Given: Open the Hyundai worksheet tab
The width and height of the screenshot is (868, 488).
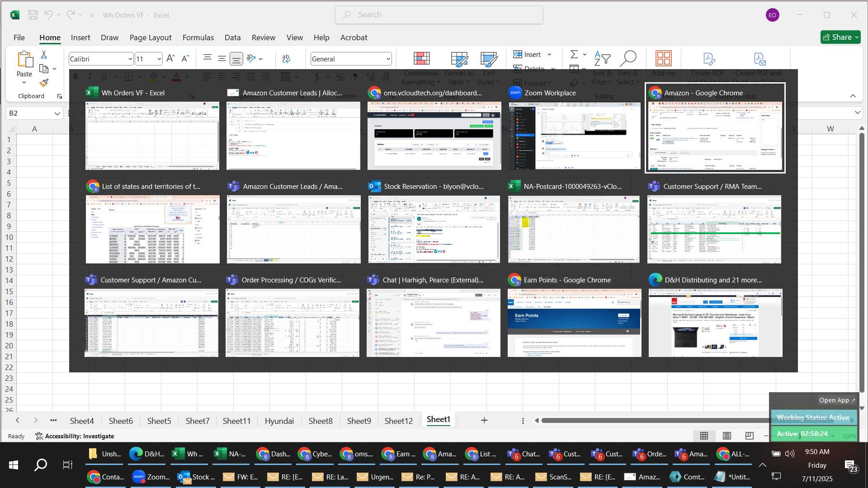Looking at the screenshot, I should coord(279,421).
